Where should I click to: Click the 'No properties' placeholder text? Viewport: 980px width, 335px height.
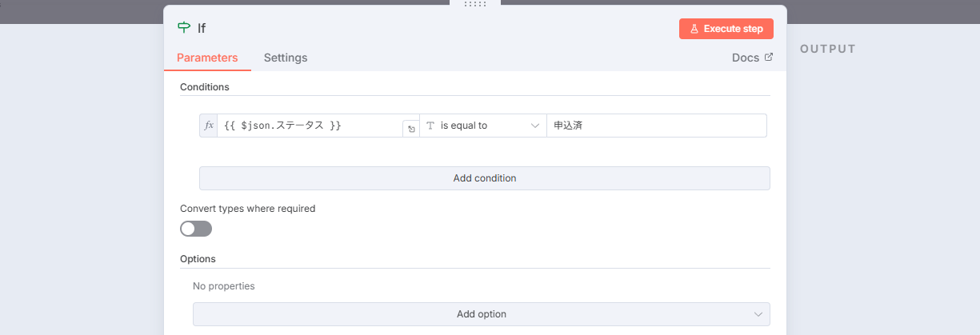click(224, 285)
